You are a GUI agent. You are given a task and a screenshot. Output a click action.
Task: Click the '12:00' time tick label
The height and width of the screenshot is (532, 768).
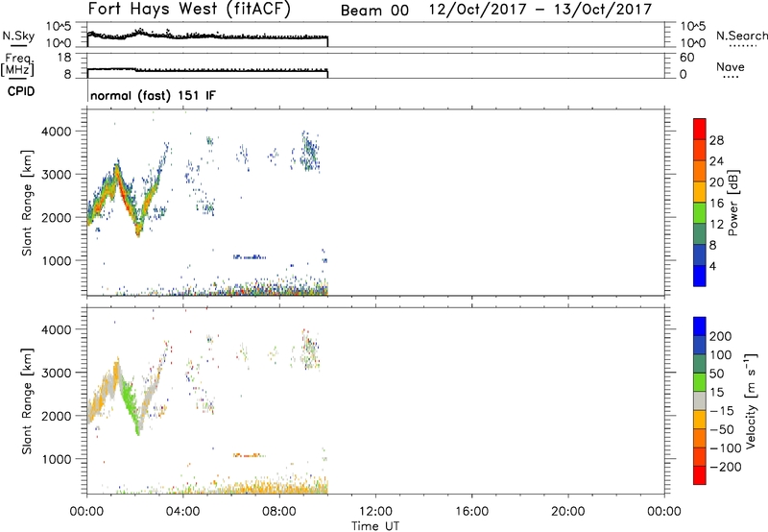click(x=375, y=512)
